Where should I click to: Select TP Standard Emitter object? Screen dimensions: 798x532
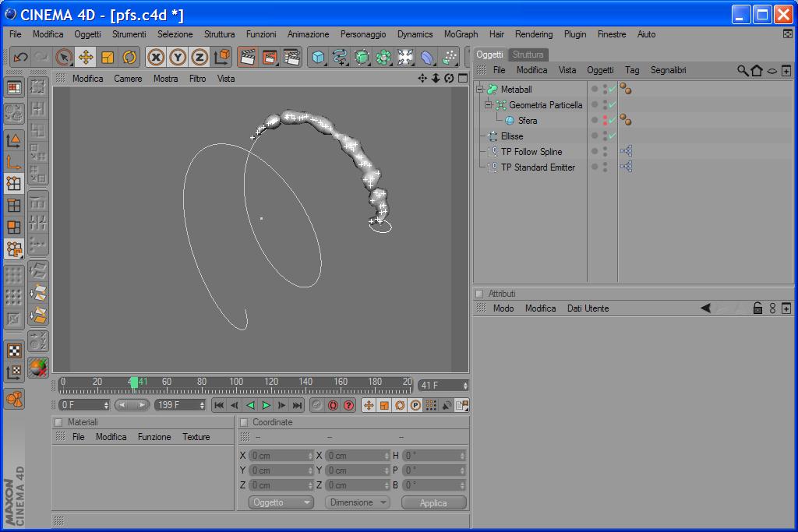(538, 167)
